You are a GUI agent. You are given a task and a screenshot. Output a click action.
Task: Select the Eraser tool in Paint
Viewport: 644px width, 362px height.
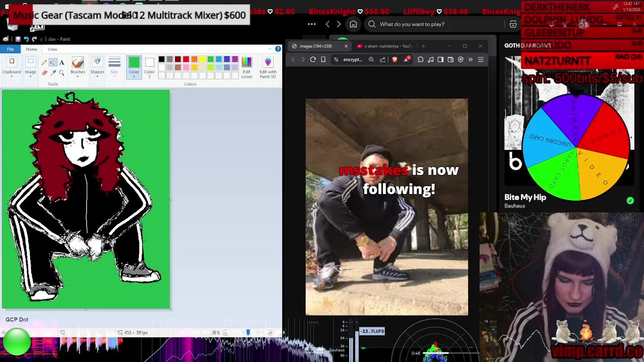(44, 73)
